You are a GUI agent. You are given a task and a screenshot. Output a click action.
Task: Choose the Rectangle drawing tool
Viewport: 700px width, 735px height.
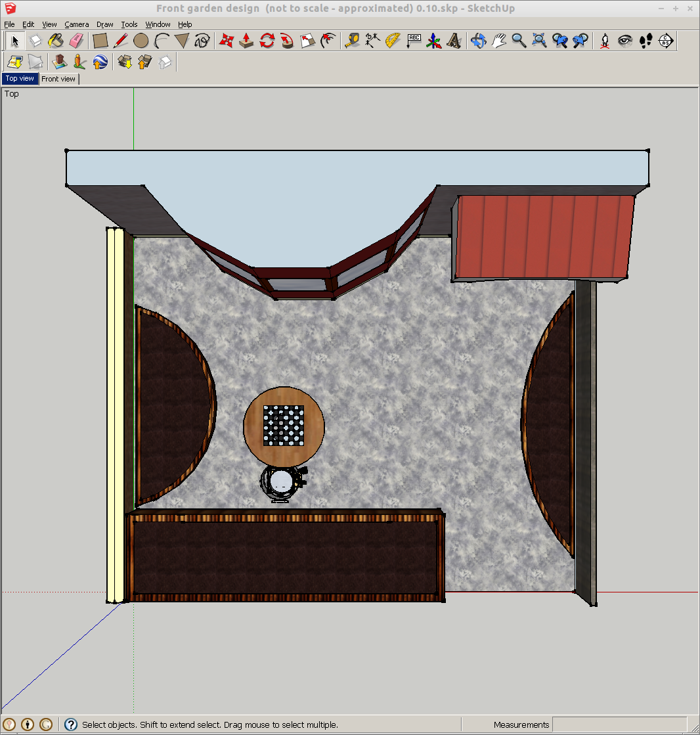point(99,40)
